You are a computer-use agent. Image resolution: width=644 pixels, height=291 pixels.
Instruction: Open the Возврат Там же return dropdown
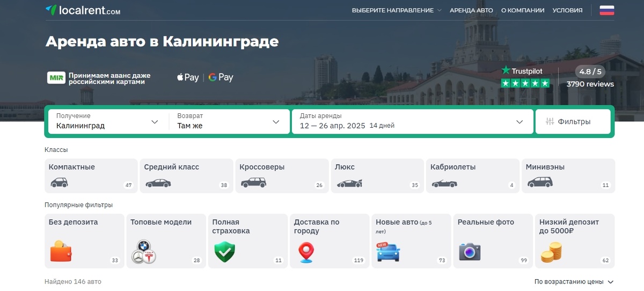click(x=230, y=121)
